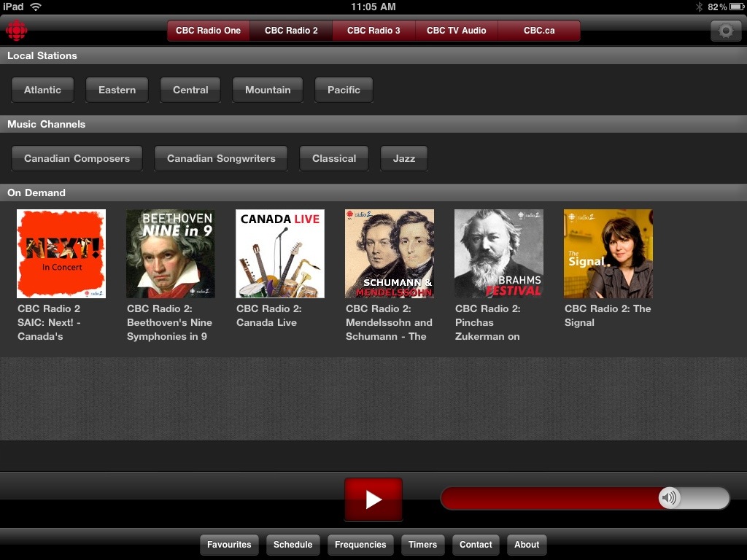The height and width of the screenshot is (560, 747).
Task: Play the Canadian Composers music channel
Action: pyautogui.click(x=77, y=158)
